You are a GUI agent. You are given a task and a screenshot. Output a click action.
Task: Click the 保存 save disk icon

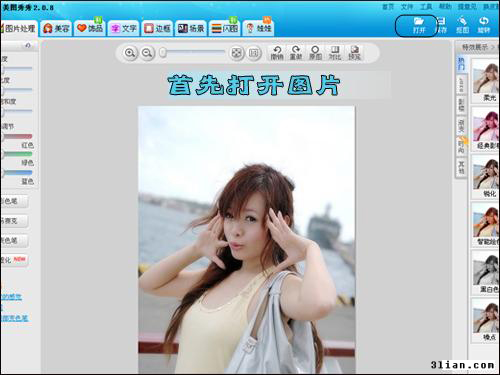pyautogui.click(x=442, y=25)
